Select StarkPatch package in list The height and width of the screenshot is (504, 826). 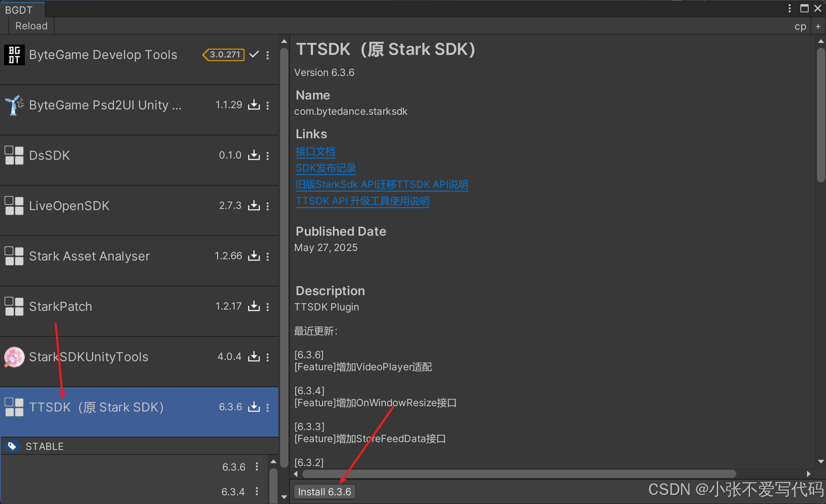pyautogui.click(x=61, y=307)
